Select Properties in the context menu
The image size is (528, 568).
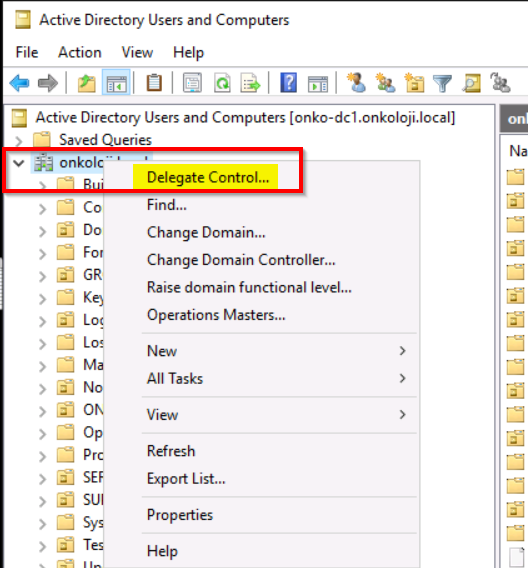pyautogui.click(x=180, y=515)
